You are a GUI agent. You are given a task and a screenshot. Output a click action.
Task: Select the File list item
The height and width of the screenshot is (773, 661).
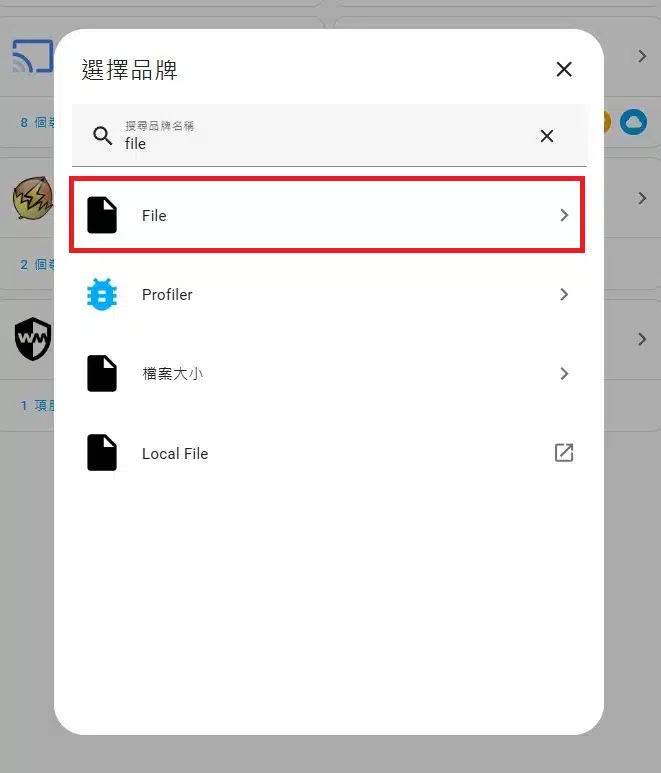327,215
